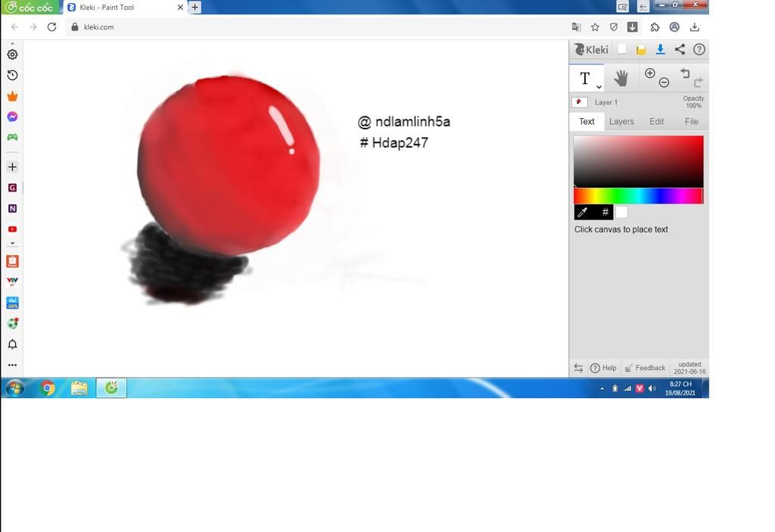This screenshot has width=775, height=532.
Task: Open the File tab in Kleki
Action: tap(690, 121)
